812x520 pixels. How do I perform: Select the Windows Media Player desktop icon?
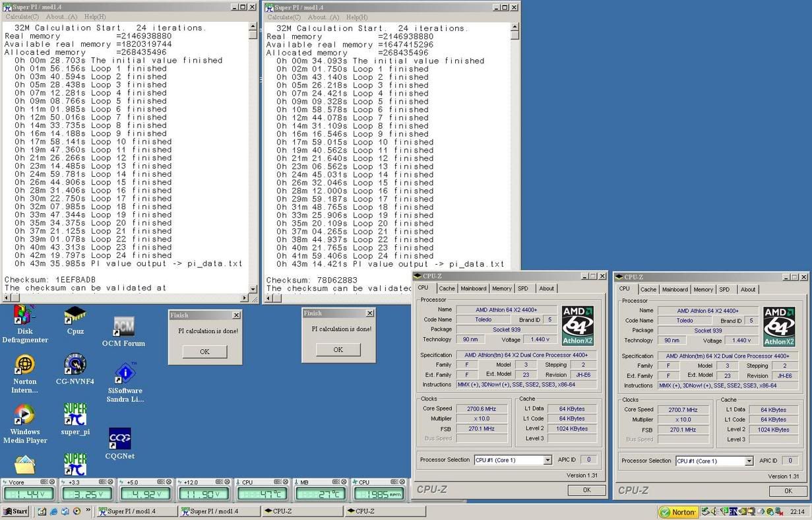click(x=25, y=424)
